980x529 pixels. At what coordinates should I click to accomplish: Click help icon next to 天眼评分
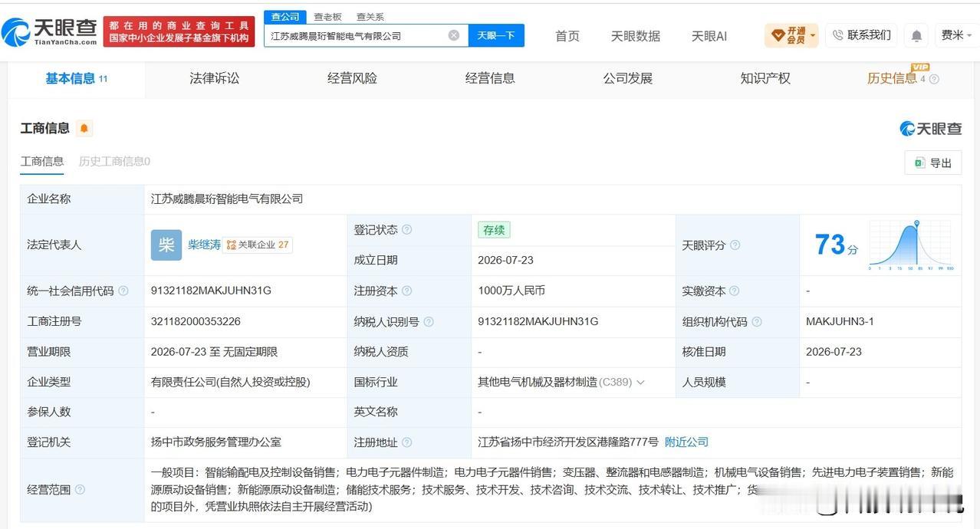tap(735, 245)
